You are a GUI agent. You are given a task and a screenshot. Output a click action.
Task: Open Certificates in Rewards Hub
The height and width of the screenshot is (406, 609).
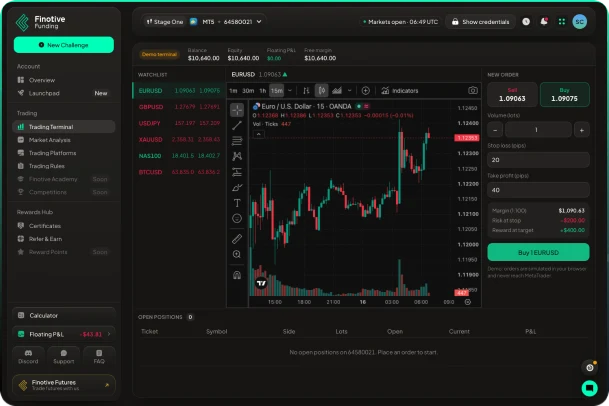[64, 226]
